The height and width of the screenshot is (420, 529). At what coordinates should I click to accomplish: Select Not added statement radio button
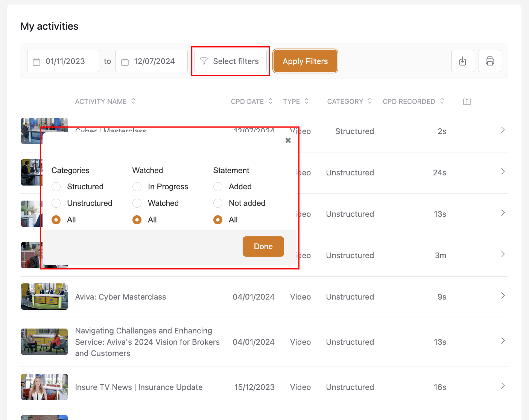click(x=218, y=203)
